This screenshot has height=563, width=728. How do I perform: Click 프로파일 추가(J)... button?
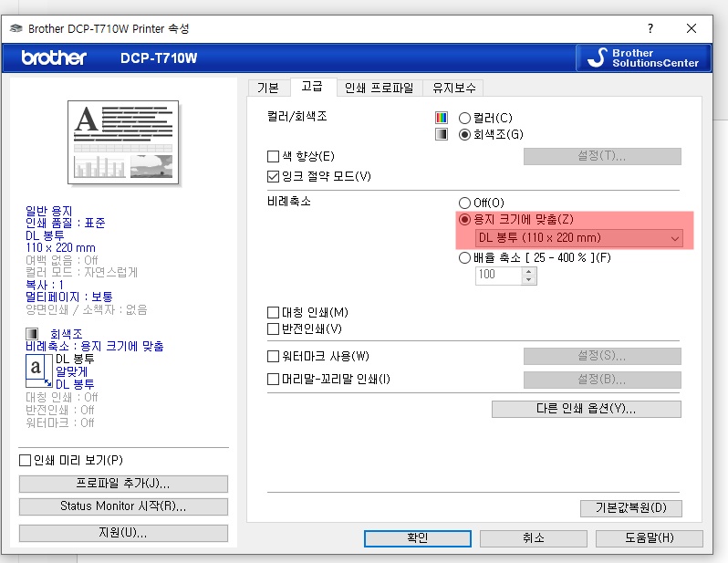[123, 484]
